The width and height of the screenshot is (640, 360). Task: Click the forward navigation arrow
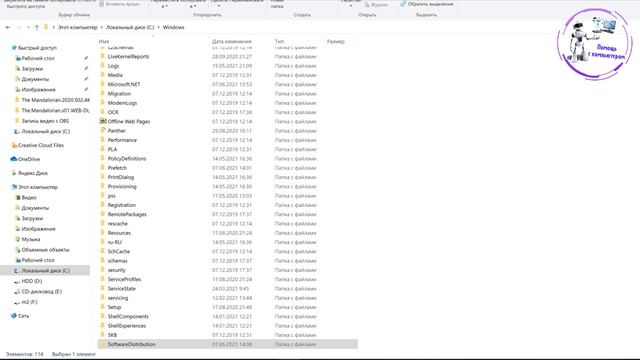click(19, 27)
